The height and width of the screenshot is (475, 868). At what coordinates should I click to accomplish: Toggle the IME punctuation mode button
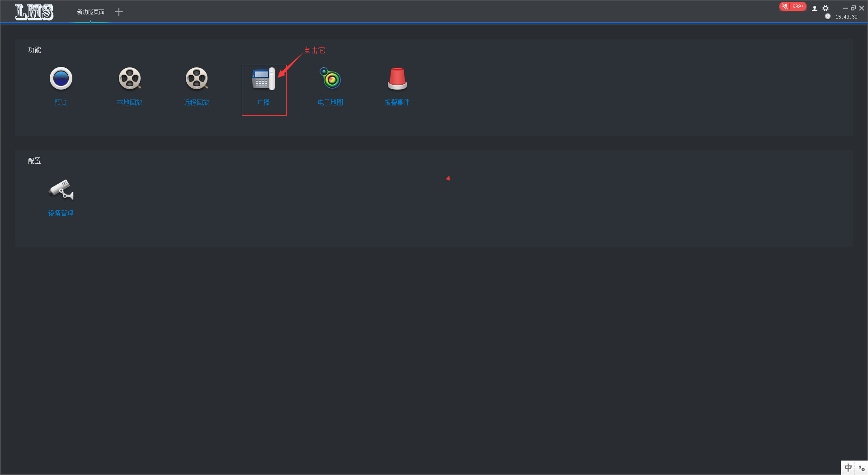862,468
